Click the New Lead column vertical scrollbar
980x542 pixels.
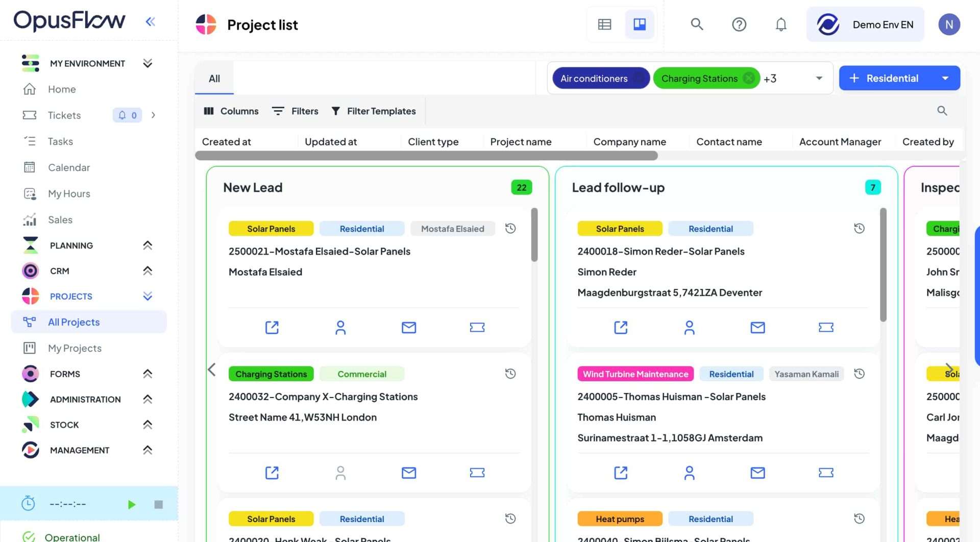point(534,235)
